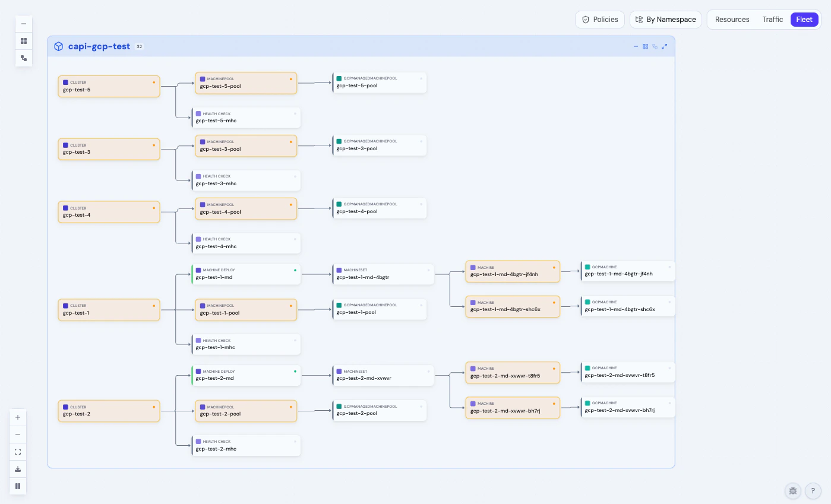Open the MachinePool gcp-test-2-pool node
The width and height of the screenshot is (831, 504).
point(246,411)
